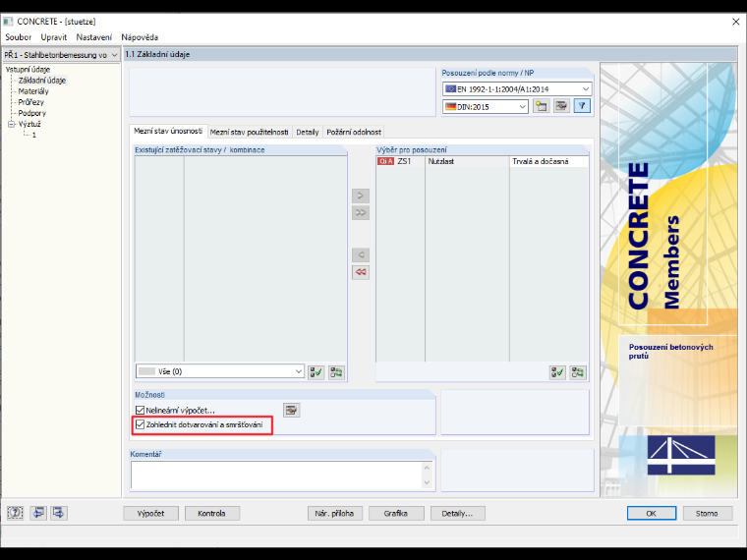Open edit standard parameters icon next to DIN:2015
This screenshot has height=560, width=747.
(x=561, y=106)
